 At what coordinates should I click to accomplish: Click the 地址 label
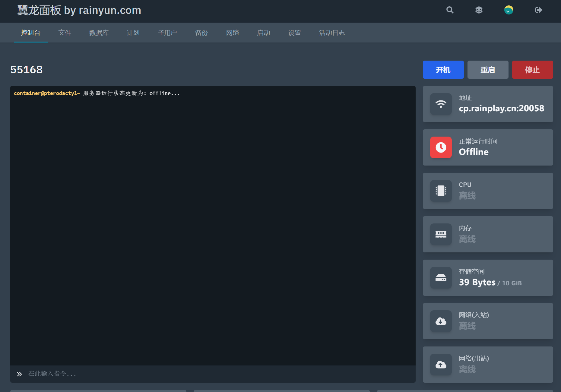[465, 98]
